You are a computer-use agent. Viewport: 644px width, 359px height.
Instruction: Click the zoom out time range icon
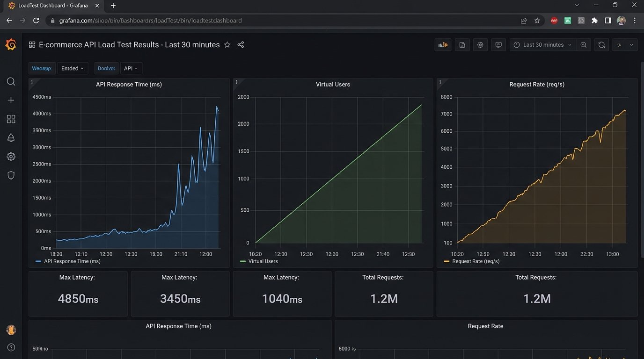pyautogui.click(x=584, y=45)
